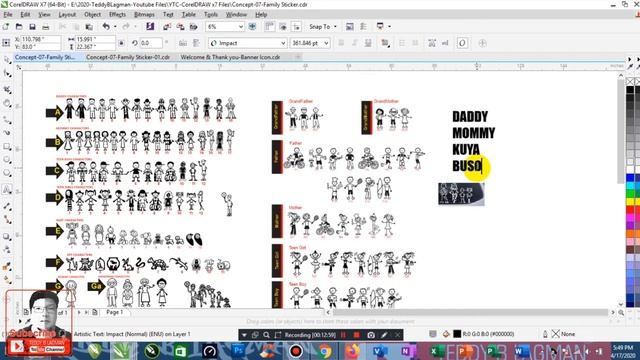Select the Crop tool in toolbox

(7, 89)
